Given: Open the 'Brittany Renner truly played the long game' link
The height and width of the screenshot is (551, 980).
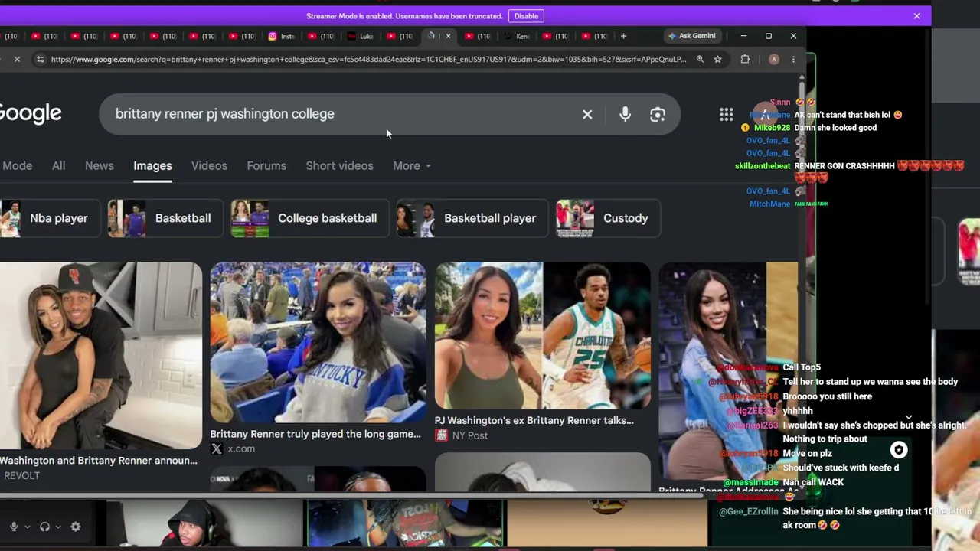Looking at the screenshot, I should pyautogui.click(x=315, y=434).
